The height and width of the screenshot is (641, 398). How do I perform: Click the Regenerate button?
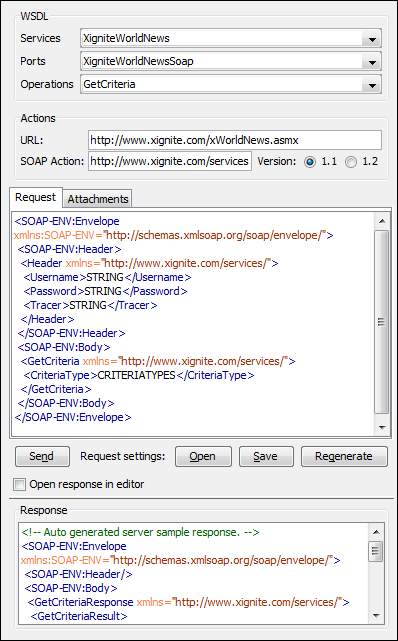pos(344,456)
